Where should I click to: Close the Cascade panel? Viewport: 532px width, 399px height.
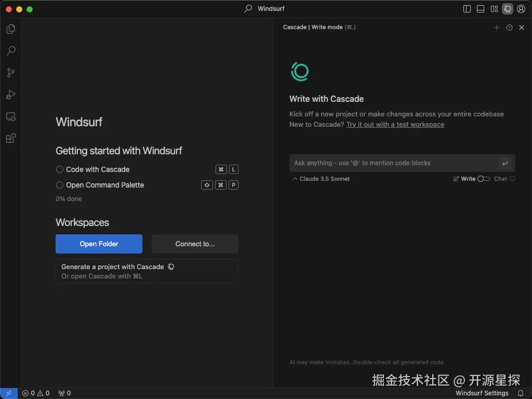click(x=522, y=28)
